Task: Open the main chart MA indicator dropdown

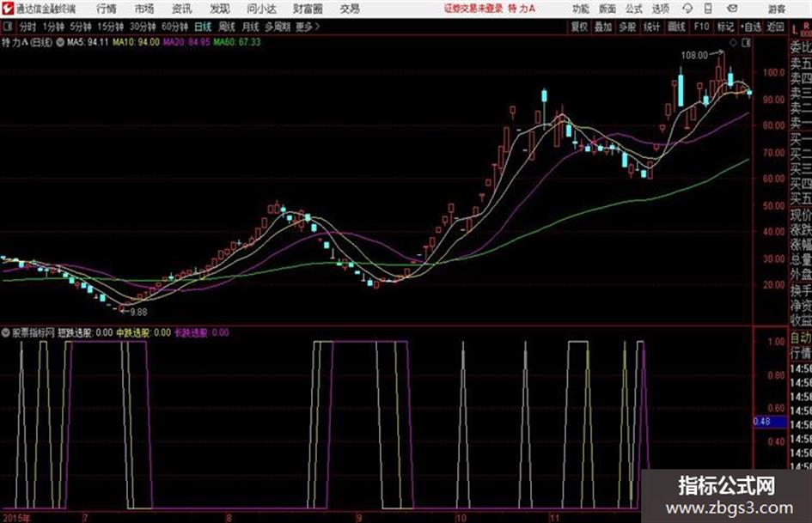Action: tap(60, 42)
